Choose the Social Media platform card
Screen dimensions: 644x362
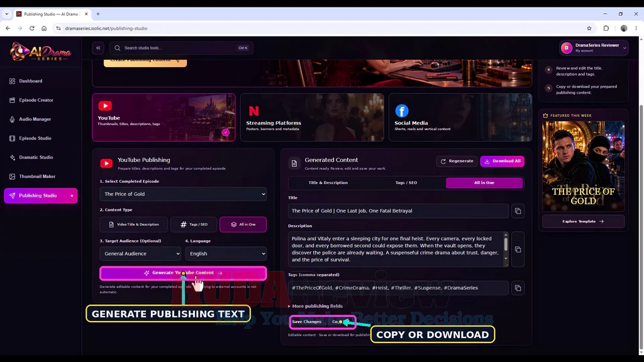click(460, 118)
